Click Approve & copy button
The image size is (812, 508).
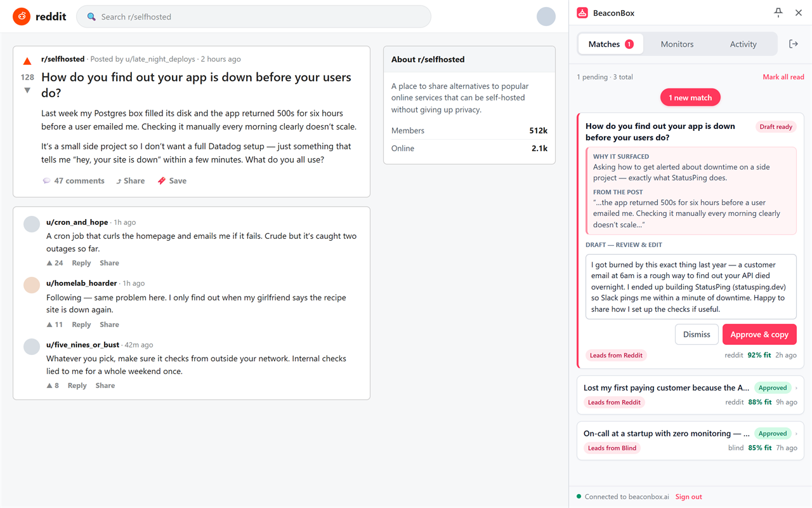point(759,335)
